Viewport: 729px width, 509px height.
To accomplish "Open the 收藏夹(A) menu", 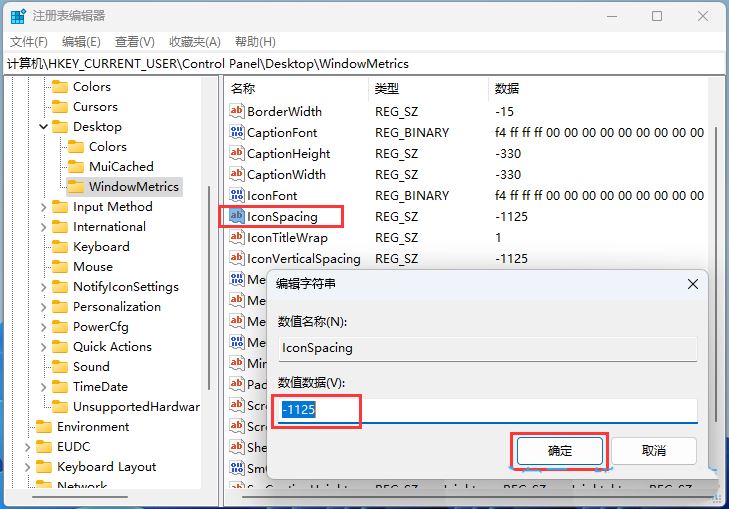I will click(194, 41).
